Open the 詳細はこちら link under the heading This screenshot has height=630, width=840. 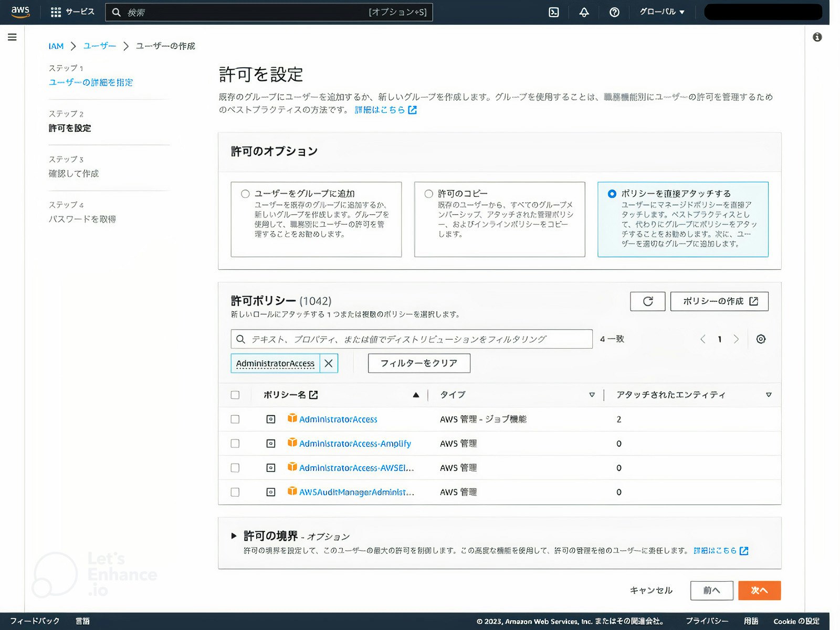point(386,110)
